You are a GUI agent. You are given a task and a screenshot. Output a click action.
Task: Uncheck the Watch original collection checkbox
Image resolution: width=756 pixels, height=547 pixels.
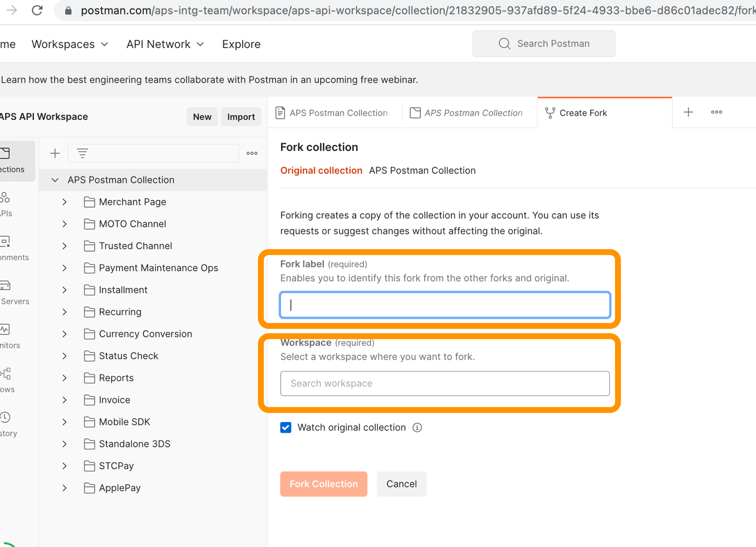[x=286, y=428]
